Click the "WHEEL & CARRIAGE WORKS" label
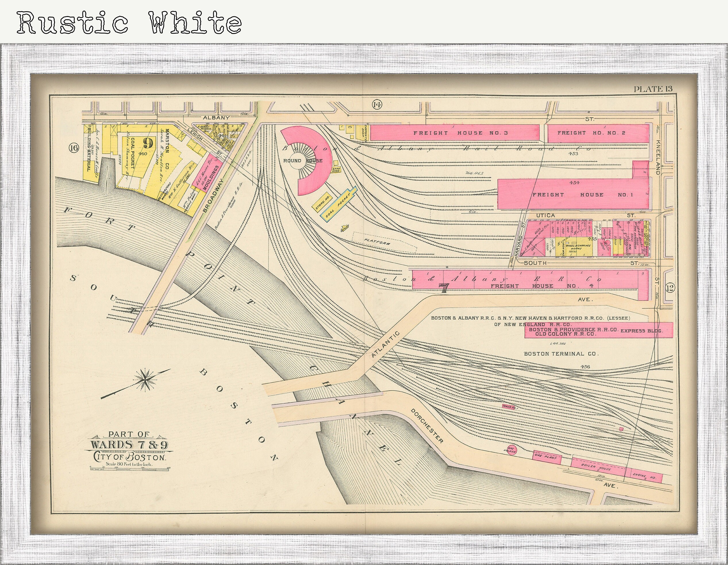728x565 pixels. [x=578, y=248]
